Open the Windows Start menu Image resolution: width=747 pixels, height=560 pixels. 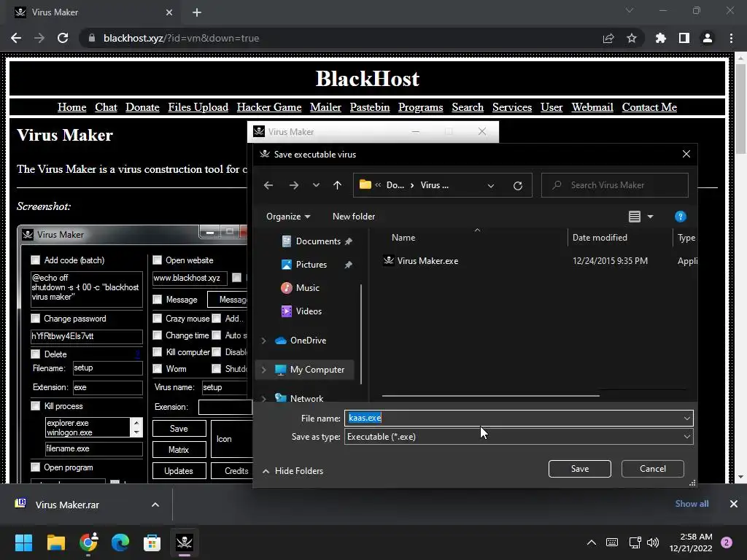coord(23,542)
